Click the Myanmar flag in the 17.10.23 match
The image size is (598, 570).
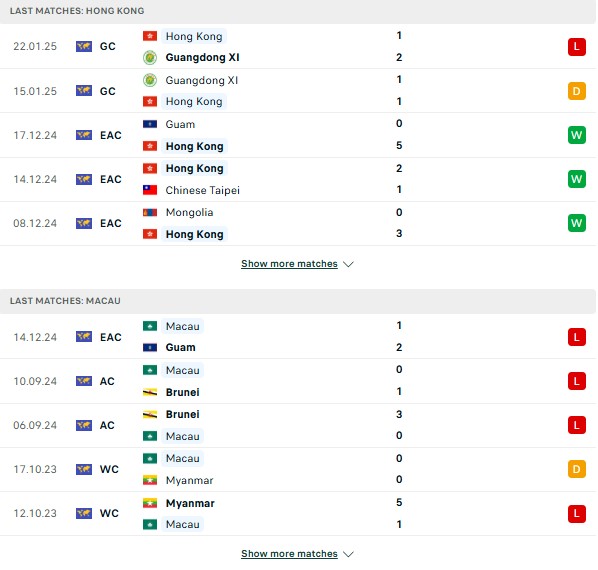click(150, 480)
